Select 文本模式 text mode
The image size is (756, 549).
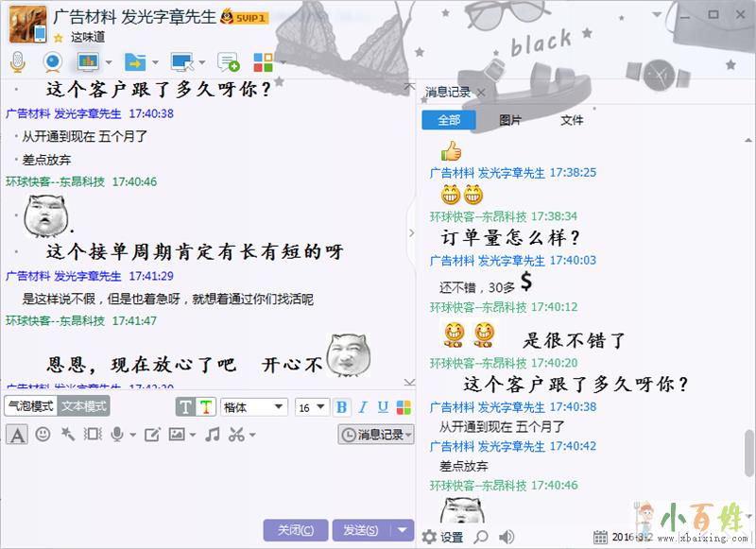coord(83,406)
